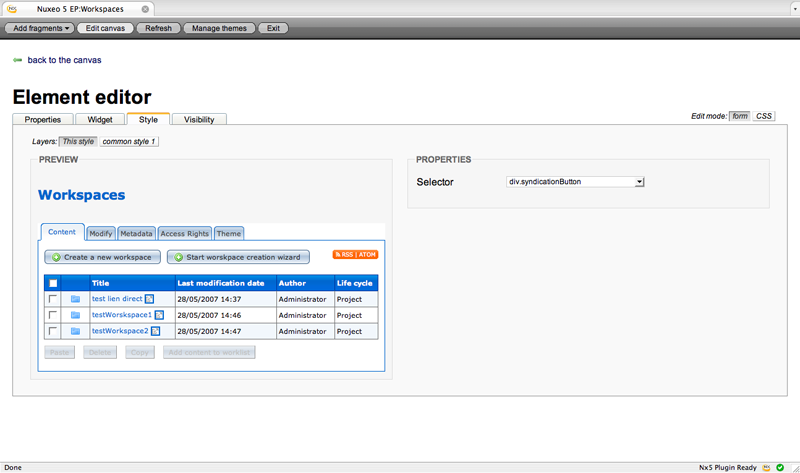Click Add content to worklist button
The height and width of the screenshot is (473, 800).
209,352
